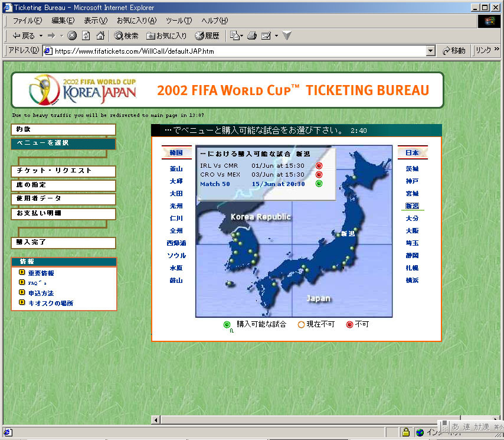The image size is (504, 440).
Task: Open the お気に入り(A) menu
Action: 136,21
